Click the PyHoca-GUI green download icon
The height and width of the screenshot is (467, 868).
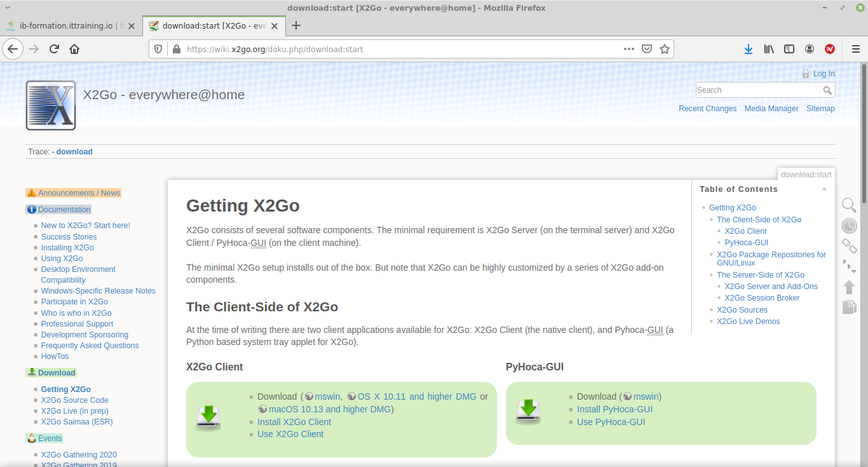529,410
